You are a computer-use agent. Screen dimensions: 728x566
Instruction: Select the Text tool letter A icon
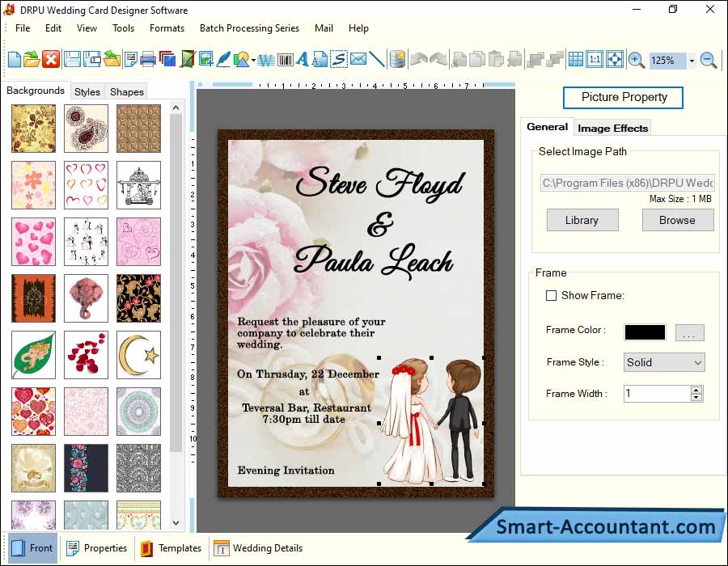[x=303, y=60]
